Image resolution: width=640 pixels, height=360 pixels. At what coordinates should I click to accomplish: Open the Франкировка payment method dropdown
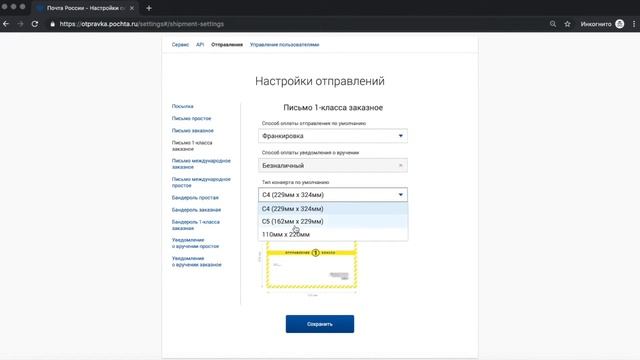pyautogui.click(x=333, y=136)
